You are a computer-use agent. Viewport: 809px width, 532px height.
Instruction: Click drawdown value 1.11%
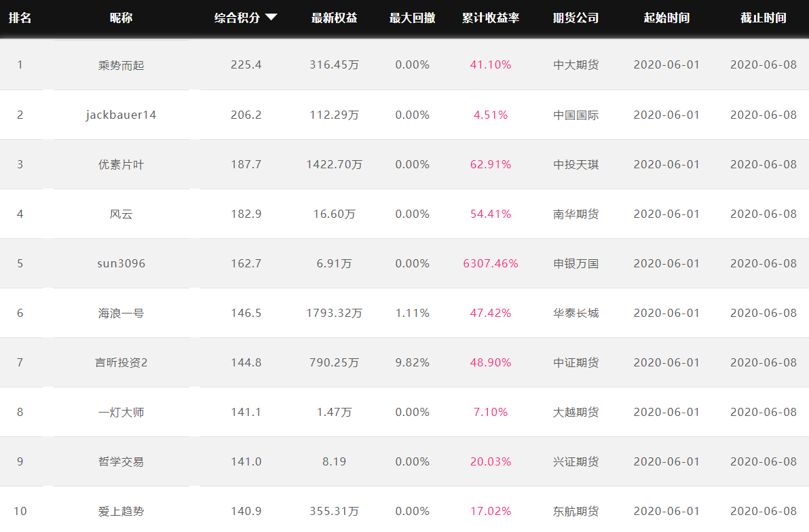[x=412, y=313]
